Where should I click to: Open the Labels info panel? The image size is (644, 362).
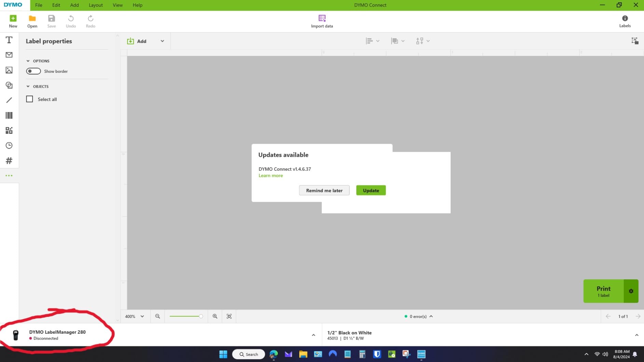625,21
